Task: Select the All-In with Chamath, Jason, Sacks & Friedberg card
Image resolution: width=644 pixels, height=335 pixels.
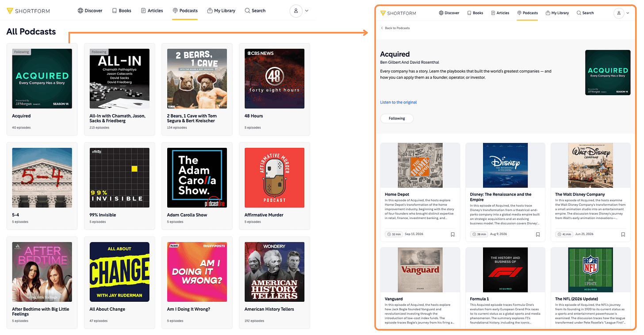Action: pos(119,89)
